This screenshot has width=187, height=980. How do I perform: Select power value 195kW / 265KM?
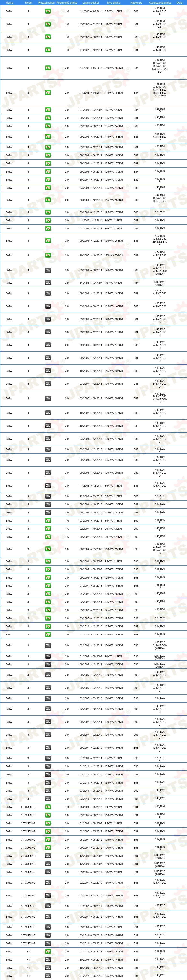click(x=114, y=241)
